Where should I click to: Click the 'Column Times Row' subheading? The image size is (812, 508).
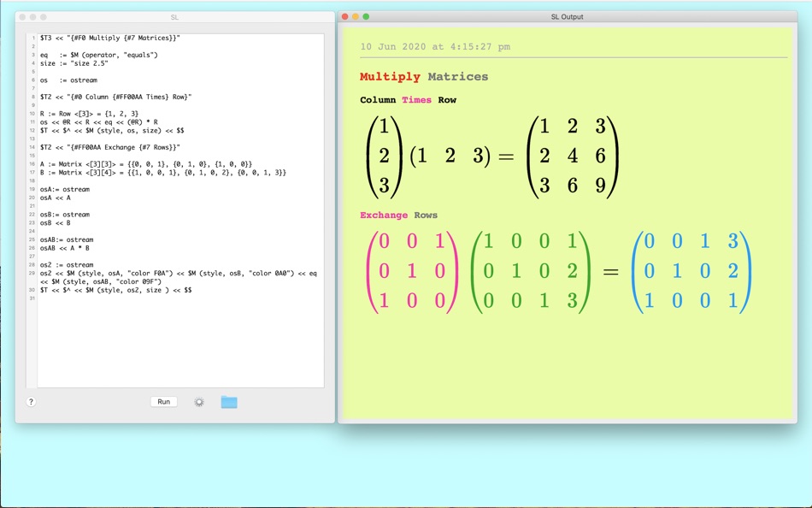click(408, 100)
